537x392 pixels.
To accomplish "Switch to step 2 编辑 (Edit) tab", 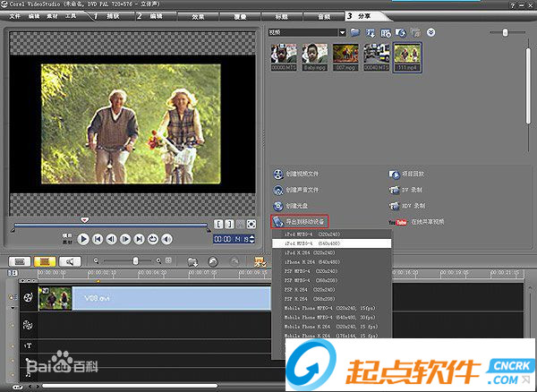I will click(x=154, y=16).
